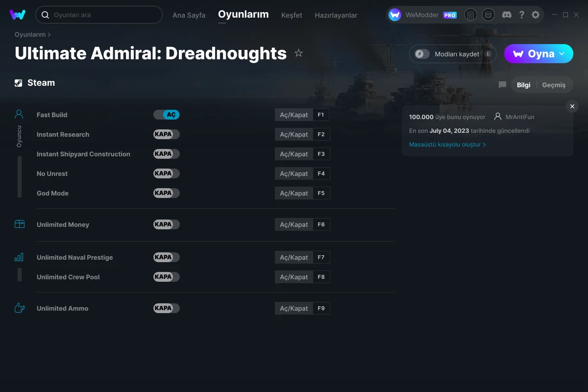The image size is (588, 392).
Task: Click the F3 hotkey box
Action: click(x=321, y=154)
